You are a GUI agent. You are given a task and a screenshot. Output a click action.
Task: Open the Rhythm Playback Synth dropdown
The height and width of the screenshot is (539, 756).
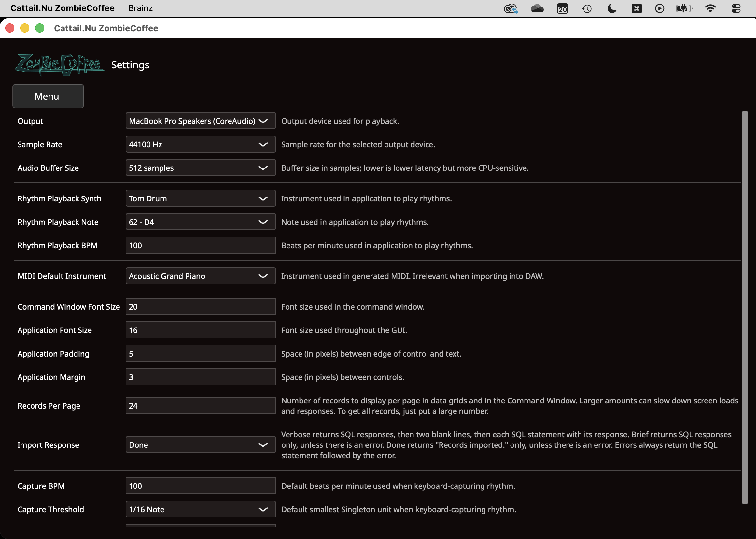(201, 198)
